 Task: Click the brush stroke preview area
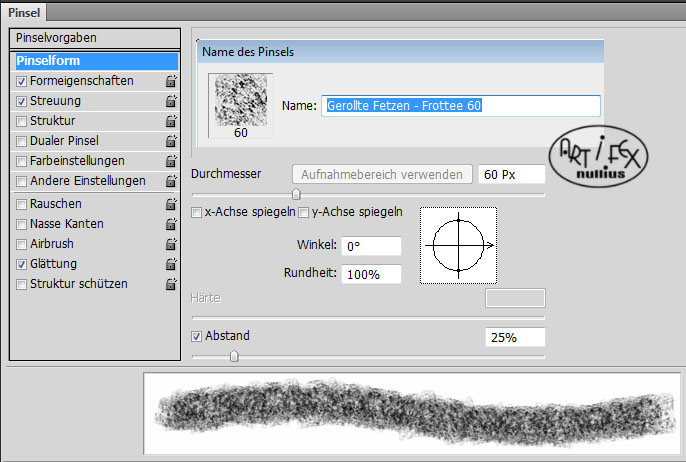tap(412, 413)
